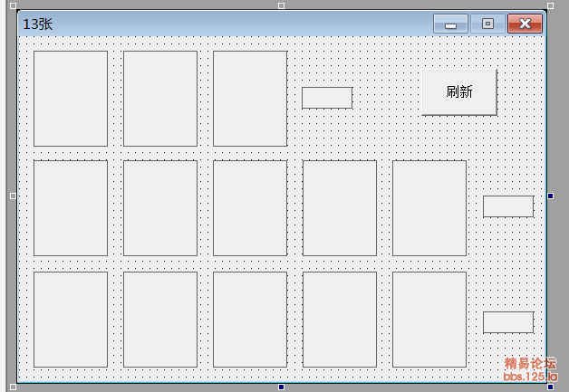Click the right-middle form resize handle
Screen dimensions: 569x392
coord(551,196)
